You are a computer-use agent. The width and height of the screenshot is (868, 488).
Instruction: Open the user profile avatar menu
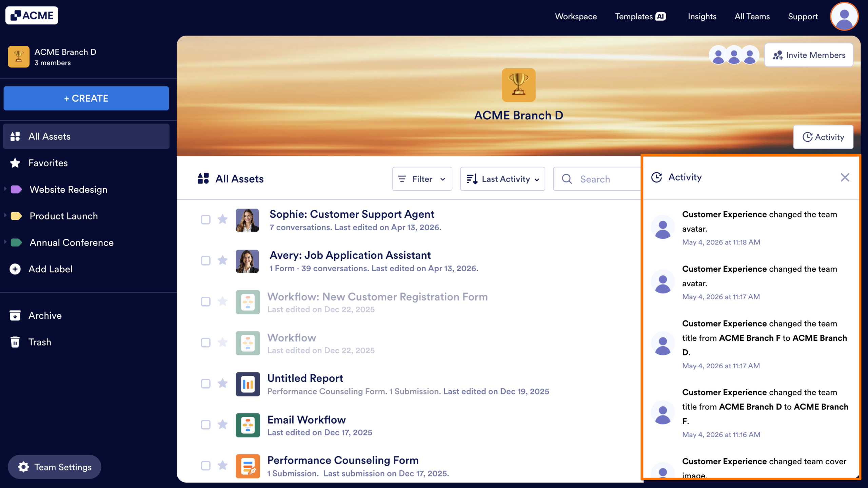tap(844, 16)
